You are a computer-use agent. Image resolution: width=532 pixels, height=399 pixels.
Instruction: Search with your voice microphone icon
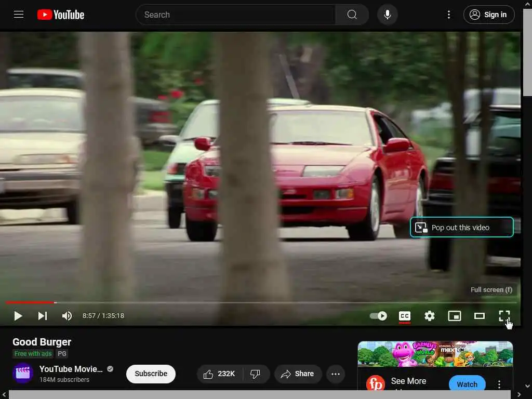(387, 15)
